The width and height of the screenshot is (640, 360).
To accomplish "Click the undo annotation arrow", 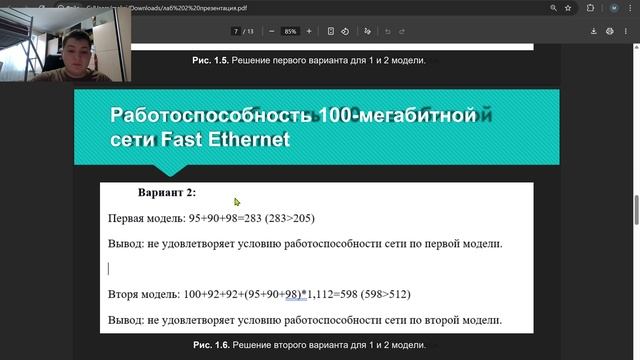I will pos(387,31).
